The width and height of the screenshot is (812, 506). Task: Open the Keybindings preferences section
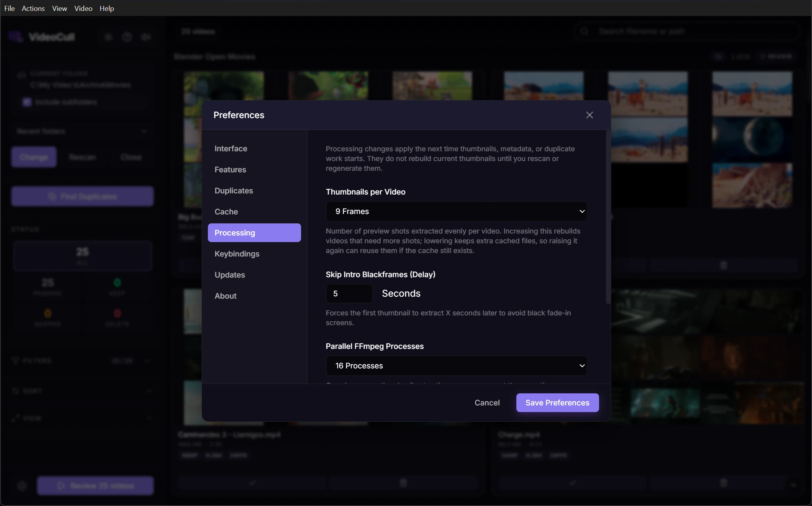(x=254, y=254)
